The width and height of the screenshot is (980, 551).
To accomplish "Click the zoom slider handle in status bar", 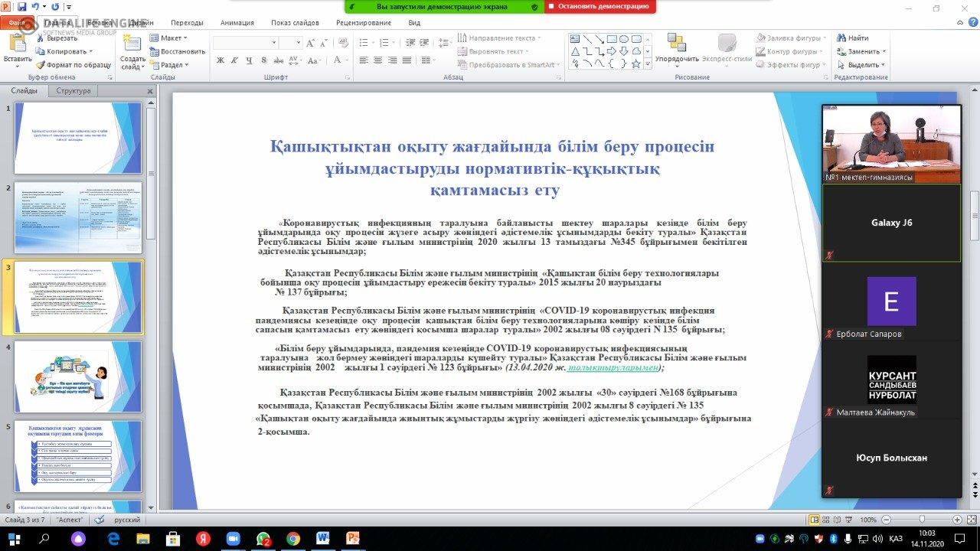I will click(920, 520).
